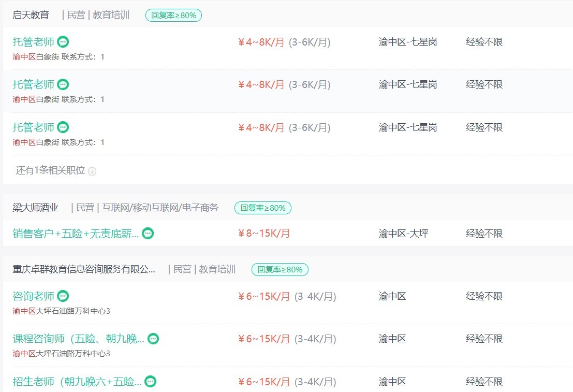Screen dimensions: 573x392
Task: Open first 托管老师 job title
Action: [33, 42]
